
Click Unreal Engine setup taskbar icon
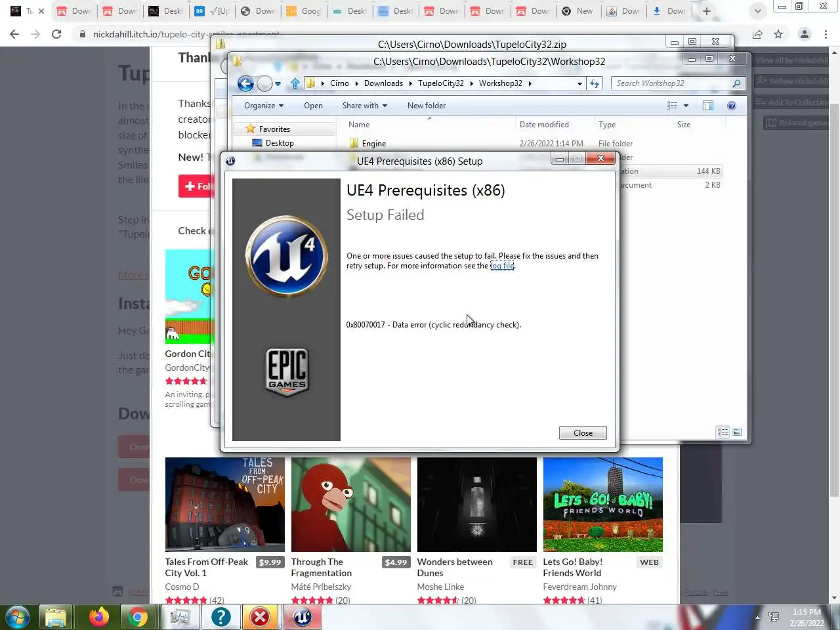coord(302,617)
